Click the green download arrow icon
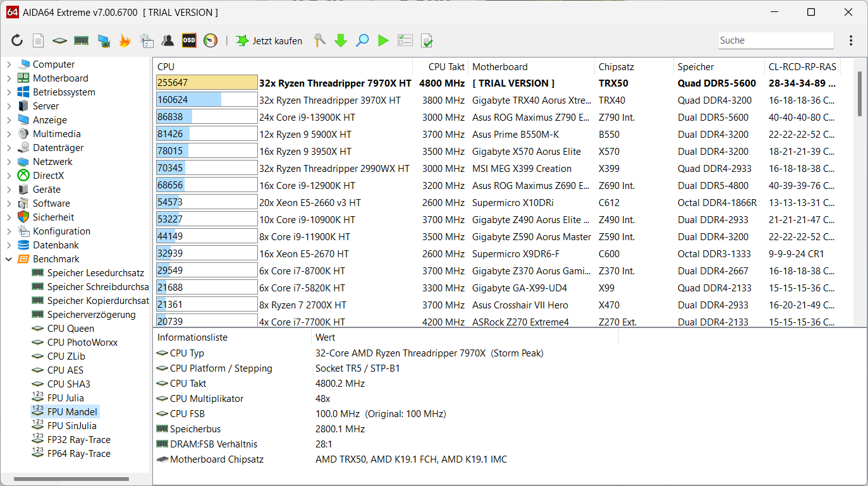This screenshot has height=486, width=868. click(341, 40)
